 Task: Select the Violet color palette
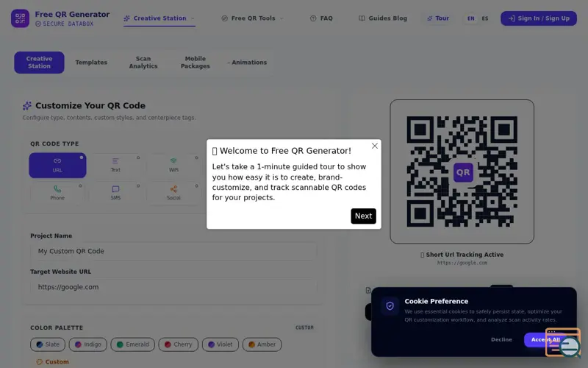[x=220, y=344]
